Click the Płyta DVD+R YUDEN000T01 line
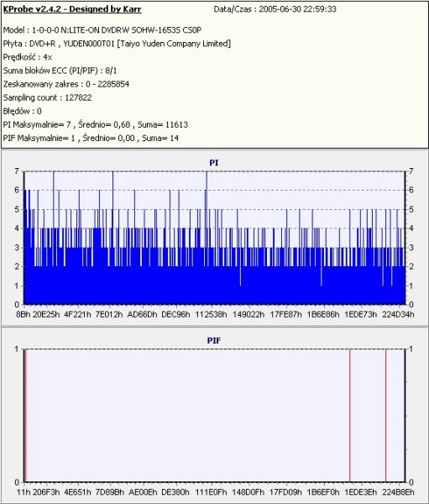Image resolution: width=429 pixels, height=504 pixels. point(117,44)
